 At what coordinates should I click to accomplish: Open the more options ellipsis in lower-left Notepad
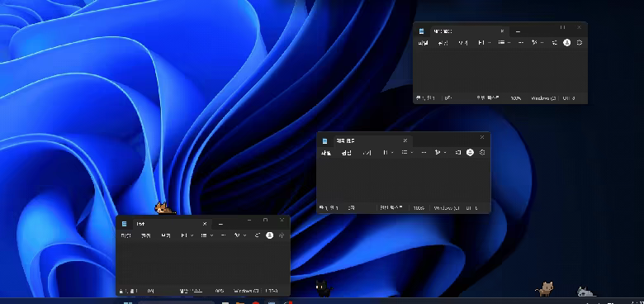tap(224, 235)
